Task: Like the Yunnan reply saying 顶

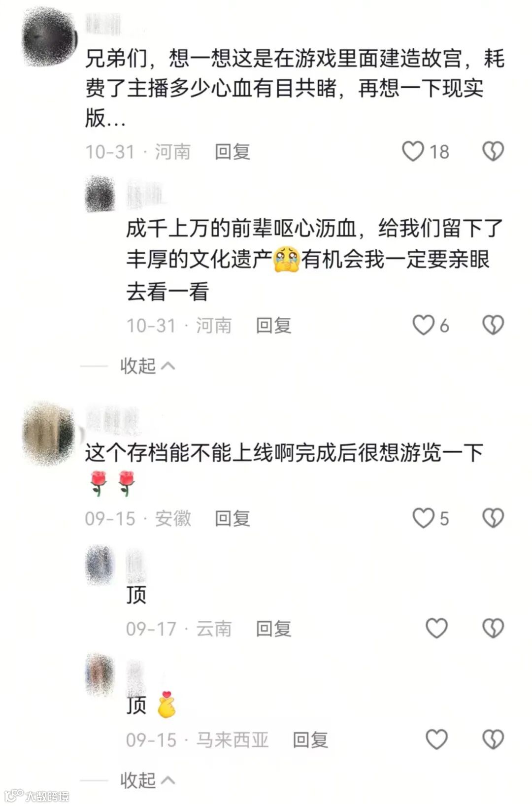Action: point(436,628)
